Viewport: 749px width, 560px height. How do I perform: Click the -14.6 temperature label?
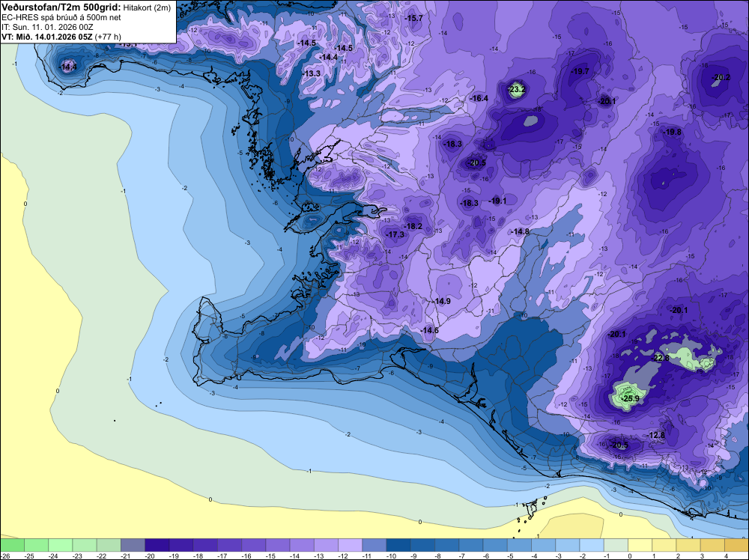pos(429,330)
